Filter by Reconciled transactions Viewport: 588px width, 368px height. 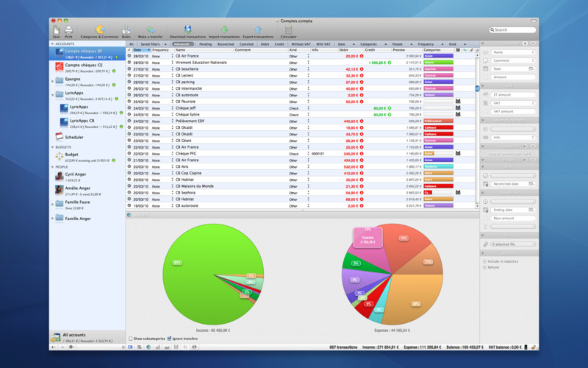[226, 44]
